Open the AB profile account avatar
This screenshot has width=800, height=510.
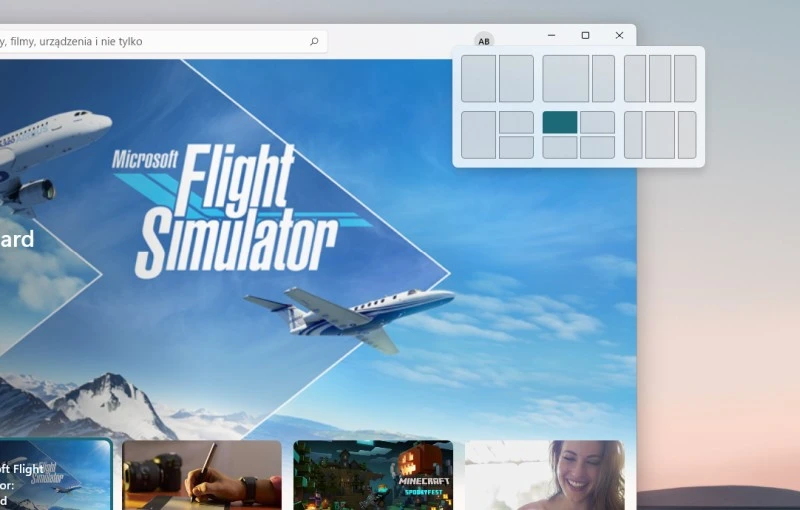click(x=484, y=41)
